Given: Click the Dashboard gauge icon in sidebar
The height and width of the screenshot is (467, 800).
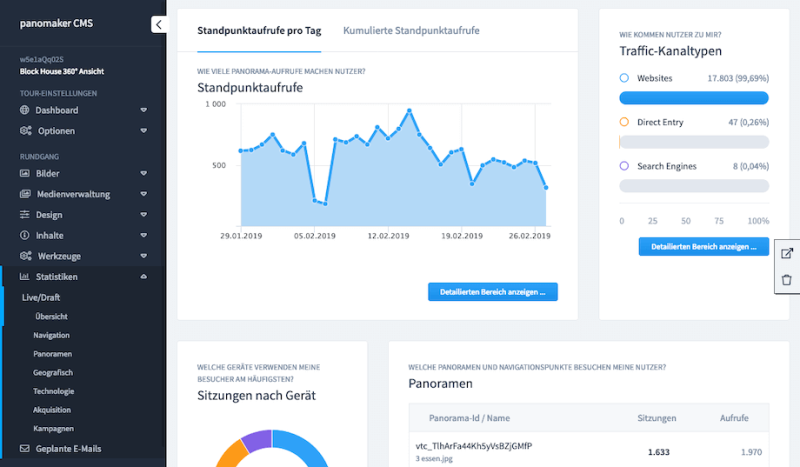Looking at the screenshot, I should coord(25,110).
